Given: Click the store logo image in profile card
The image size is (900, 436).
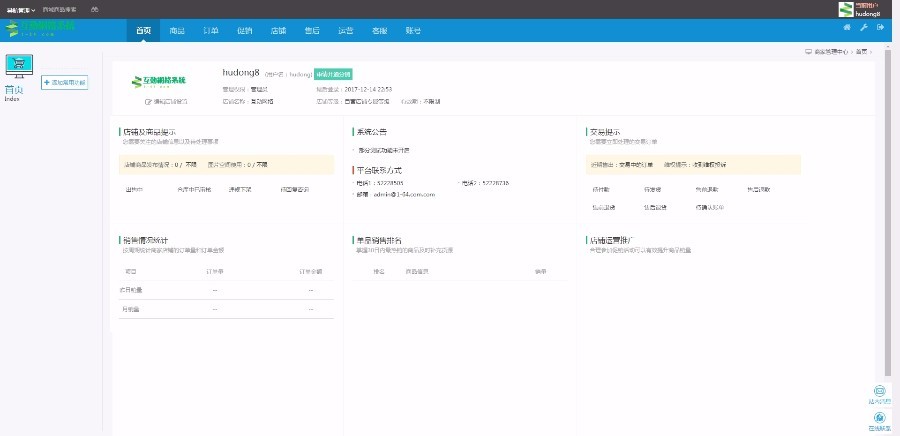Looking at the screenshot, I should click(x=159, y=81).
